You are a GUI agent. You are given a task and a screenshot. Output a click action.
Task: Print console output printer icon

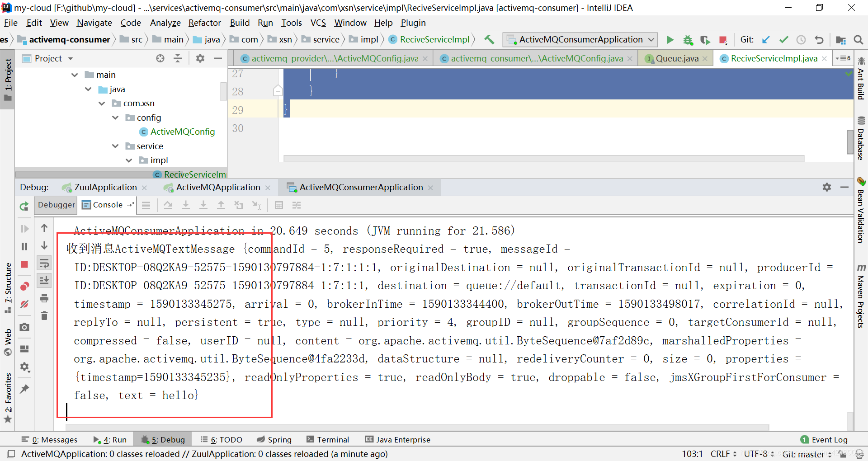44,298
